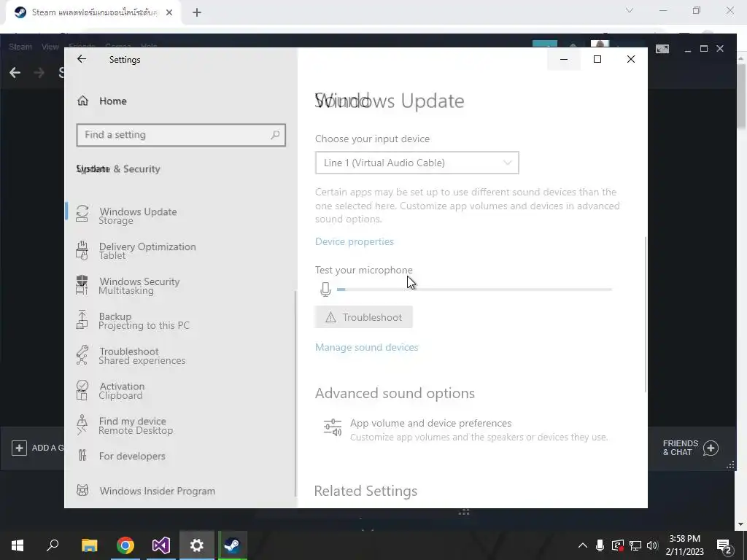Click the Settings content pane scrollbar
Image resolution: width=747 pixels, height=560 pixels.
(x=646, y=314)
